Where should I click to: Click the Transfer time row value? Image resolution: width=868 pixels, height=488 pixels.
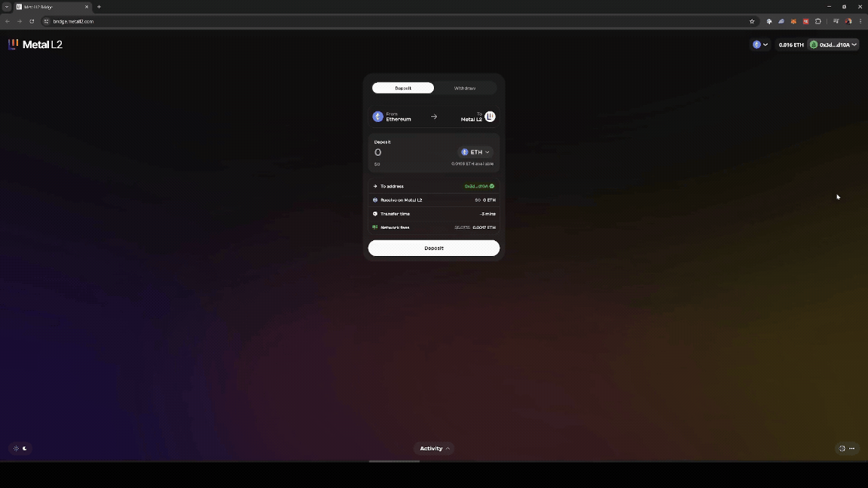(487, 214)
